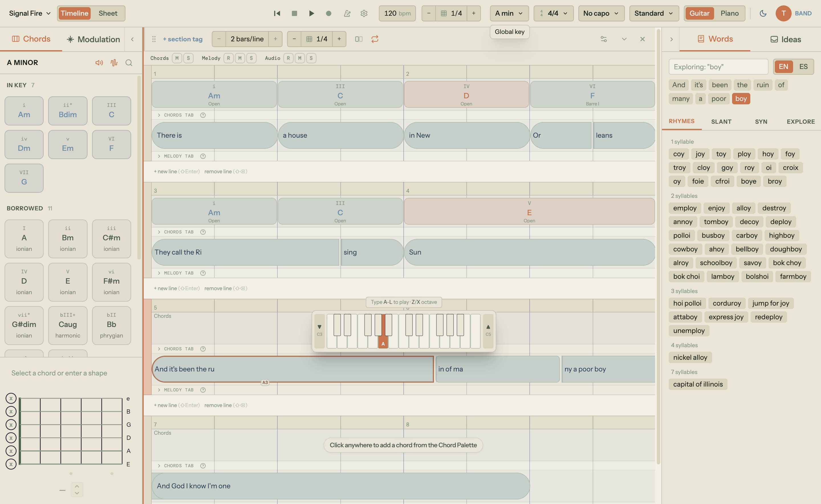Mute the Audio track M button
The width and height of the screenshot is (821, 504).
pos(300,58)
